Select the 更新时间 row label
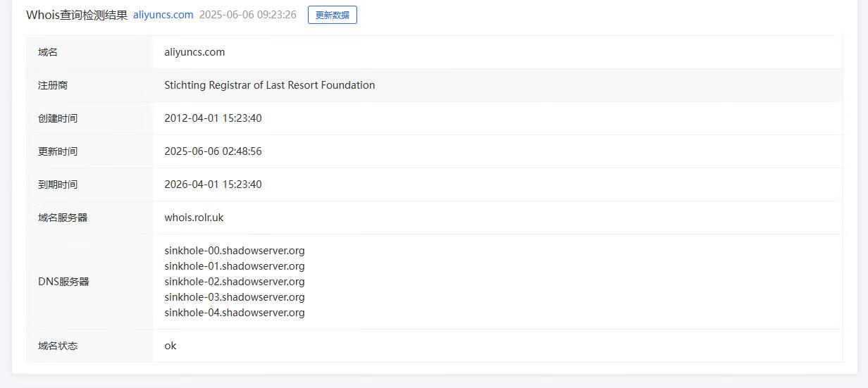868x388 pixels. [58, 151]
